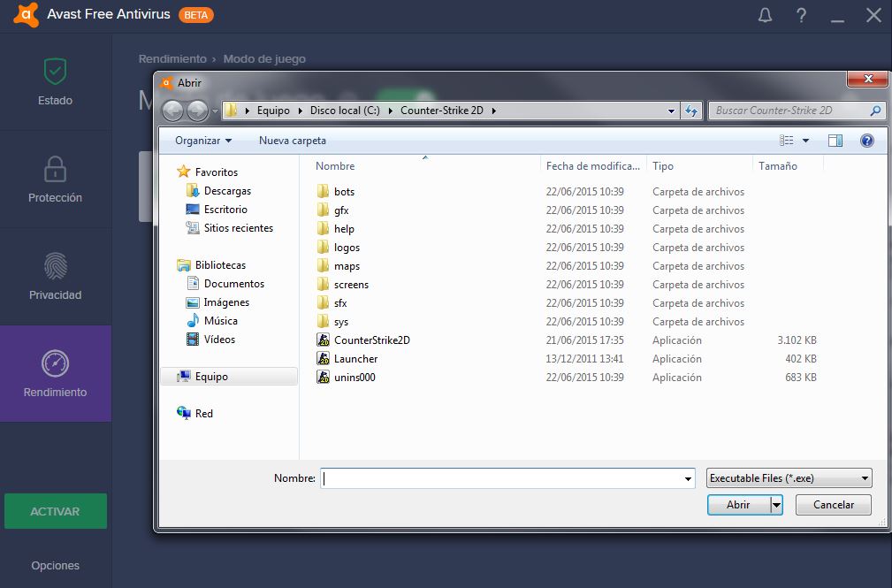Select the maps folder icon

[324, 266]
